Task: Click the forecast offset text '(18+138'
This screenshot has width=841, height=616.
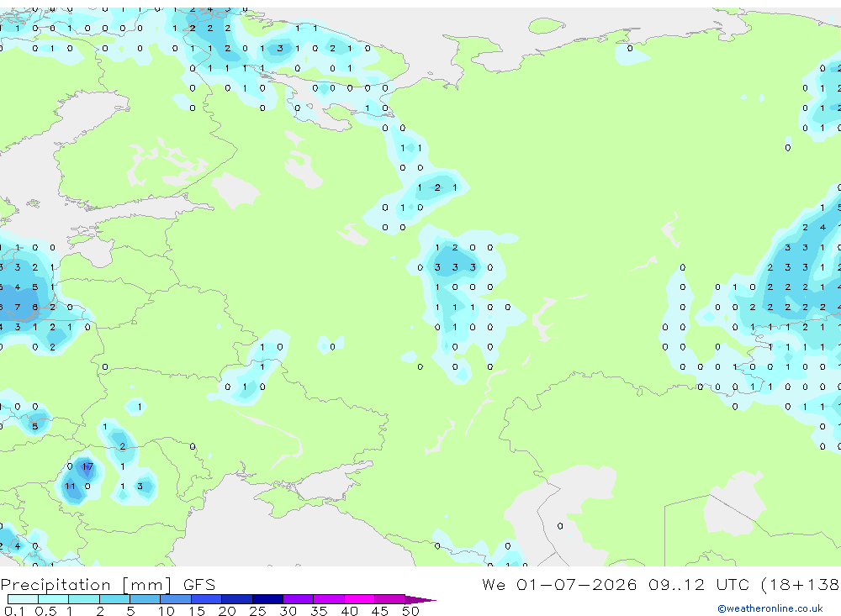Action: tap(801, 584)
